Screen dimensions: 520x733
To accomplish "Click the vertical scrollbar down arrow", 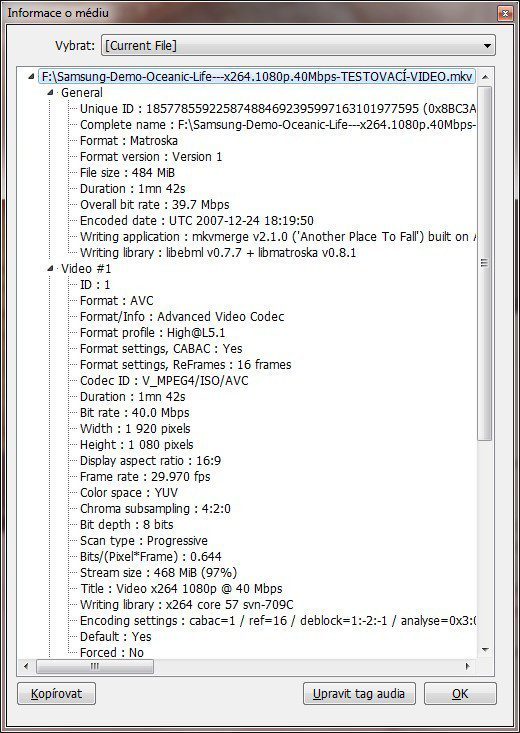I will click(x=484, y=649).
